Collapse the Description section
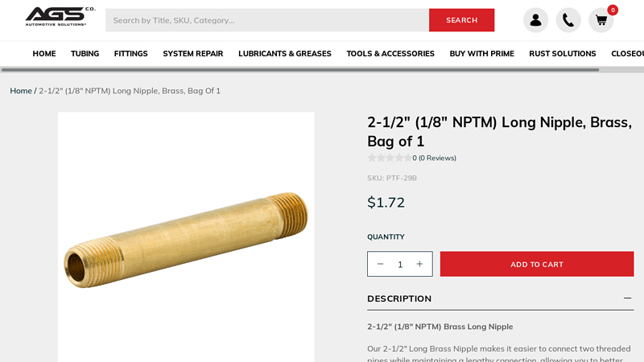644x362 pixels. (x=627, y=298)
